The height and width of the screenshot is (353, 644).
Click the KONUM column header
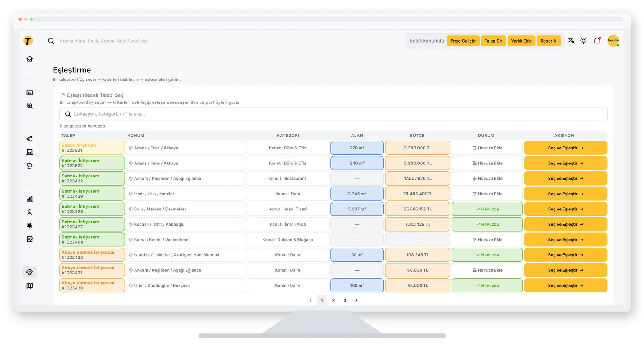click(136, 136)
